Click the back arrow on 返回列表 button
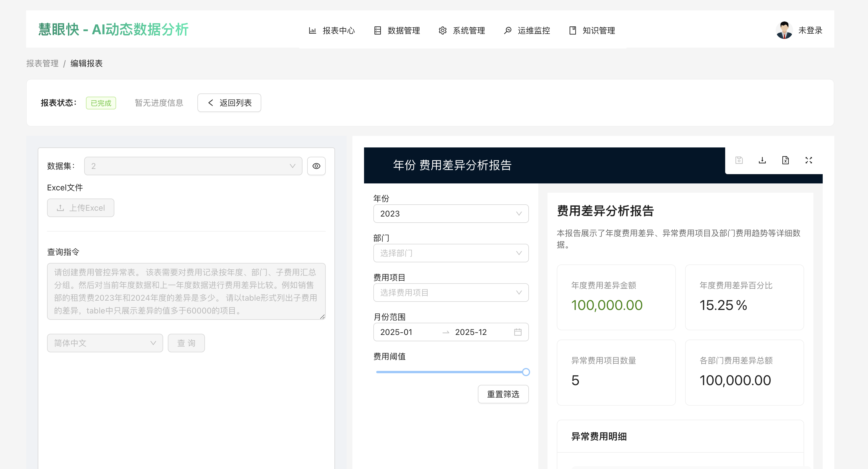 coord(210,103)
